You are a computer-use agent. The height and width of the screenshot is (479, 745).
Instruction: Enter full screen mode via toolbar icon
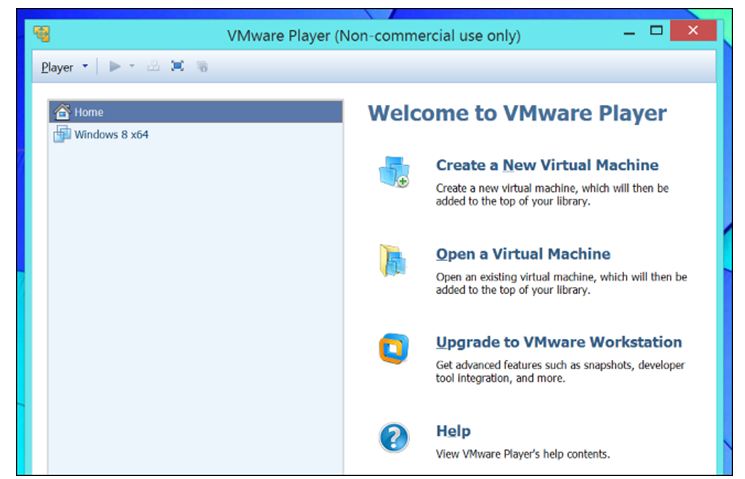pyautogui.click(x=178, y=66)
